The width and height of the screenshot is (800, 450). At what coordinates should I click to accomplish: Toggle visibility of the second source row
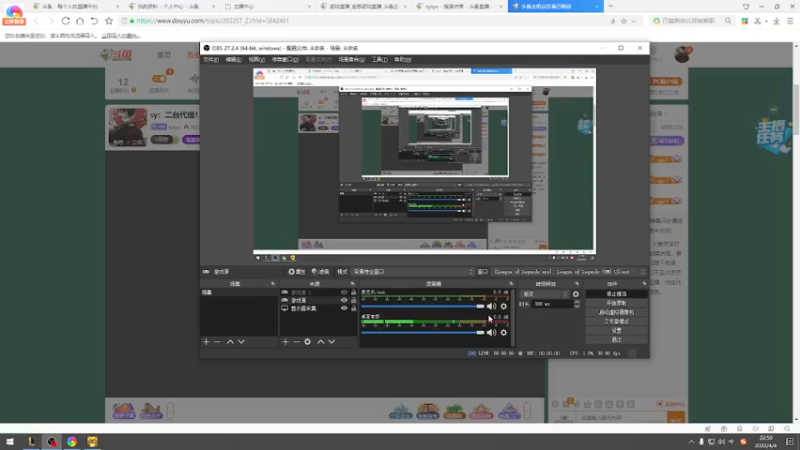pos(344,300)
